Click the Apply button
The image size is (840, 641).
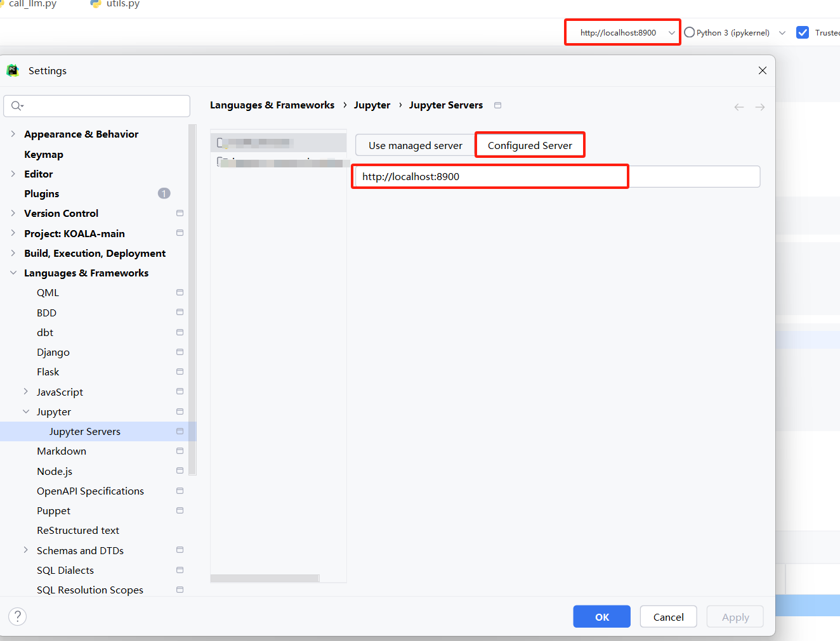[x=735, y=617]
